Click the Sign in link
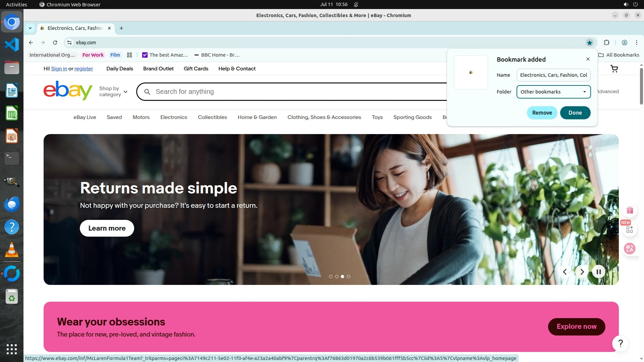Viewport: 644px width, 362px height. point(59,69)
